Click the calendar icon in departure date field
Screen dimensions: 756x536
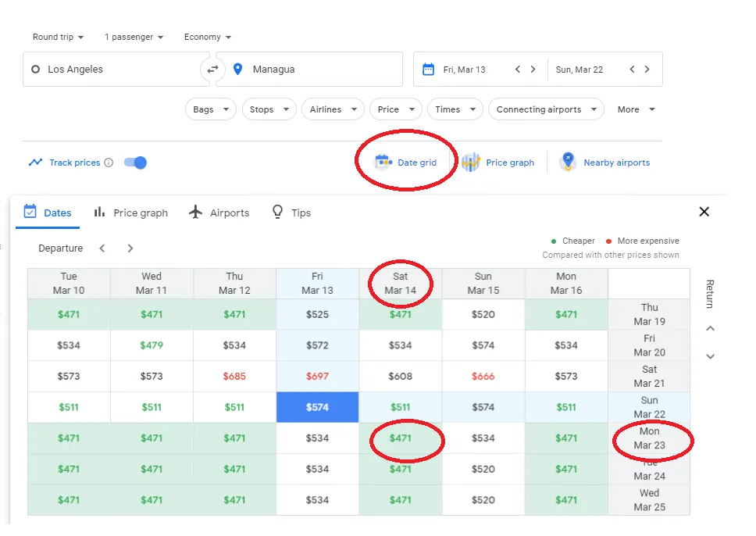(x=428, y=70)
